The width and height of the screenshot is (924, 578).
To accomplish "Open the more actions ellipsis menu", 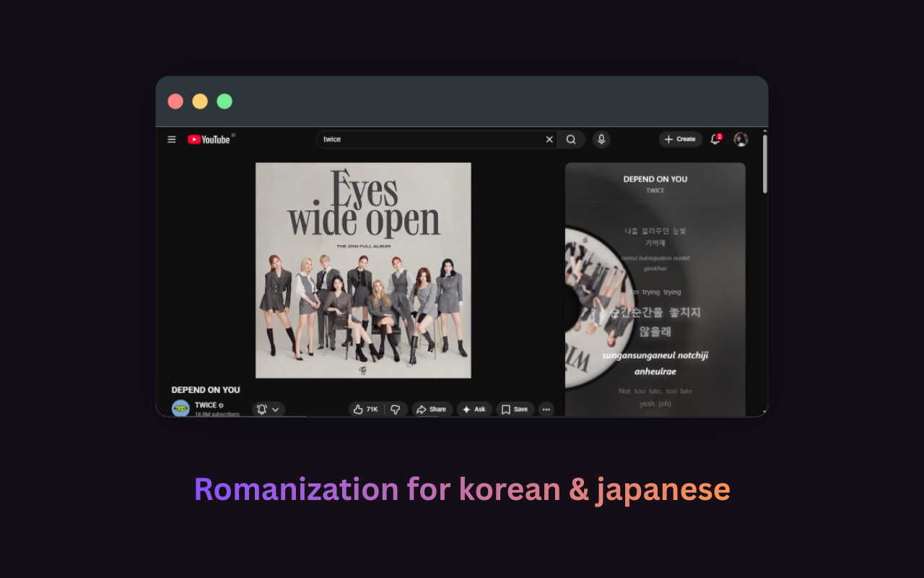I will 546,409.
